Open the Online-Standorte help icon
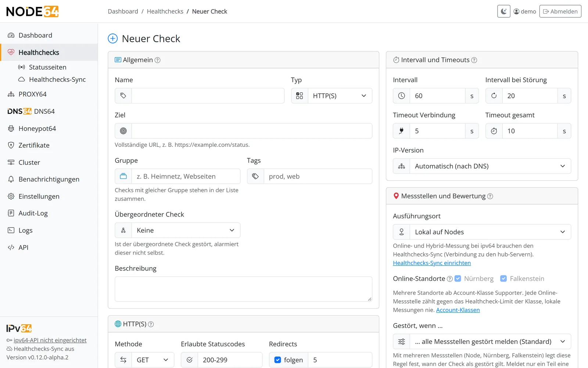 449,279
